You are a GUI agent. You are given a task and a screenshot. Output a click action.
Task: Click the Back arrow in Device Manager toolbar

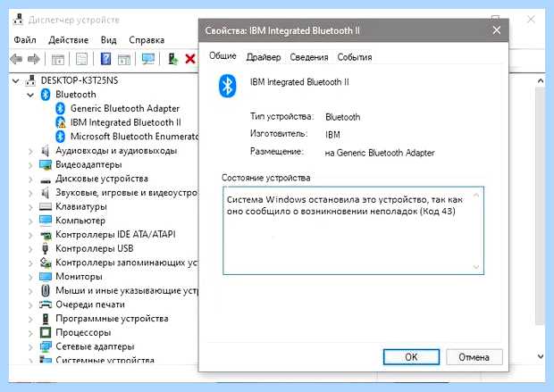pos(16,59)
